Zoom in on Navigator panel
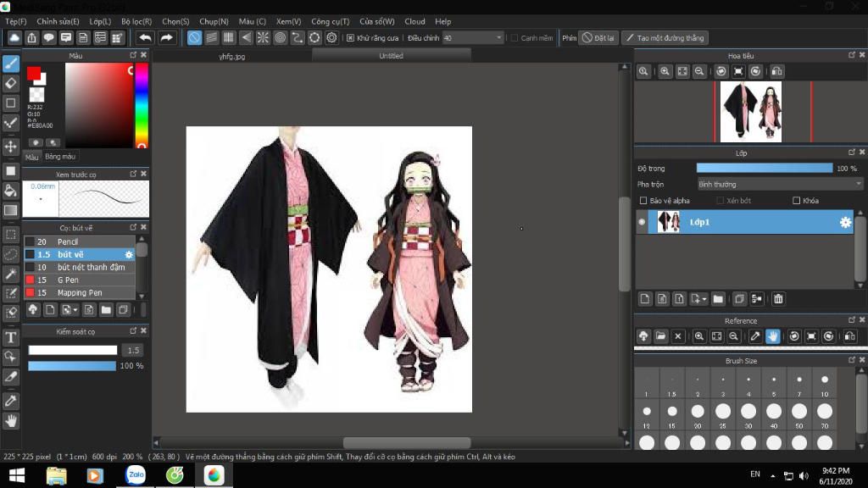Image resolution: width=868 pixels, height=488 pixels. [665, 71]
